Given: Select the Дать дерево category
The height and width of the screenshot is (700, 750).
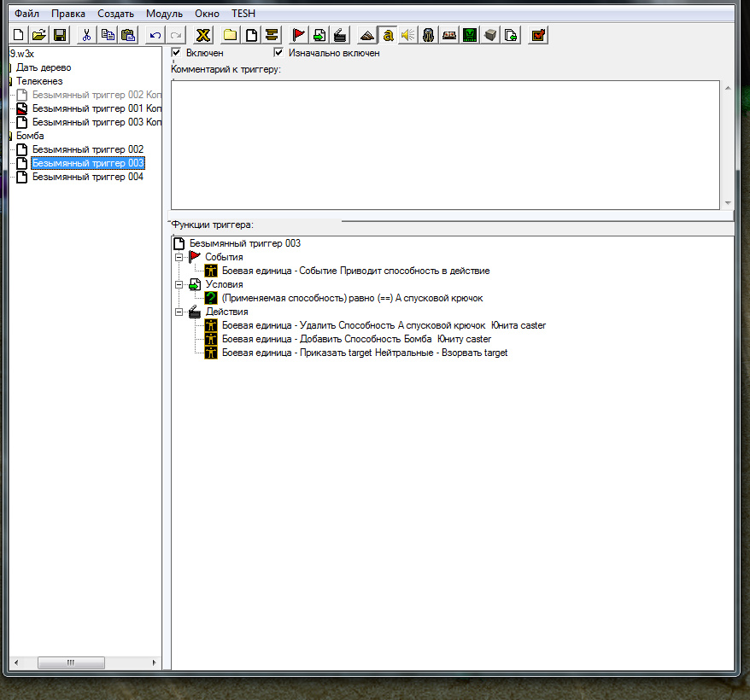Looking at the screenshot, I should 44,67.
